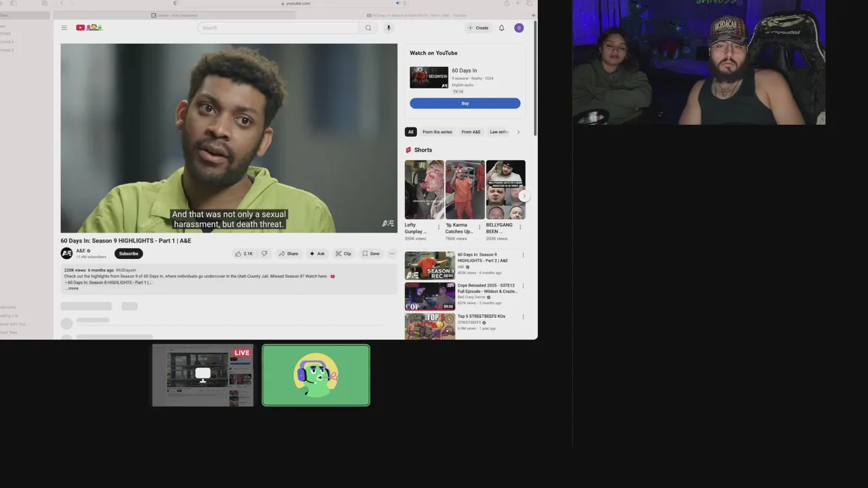Viewport: 868px width, 488px height.
Task: Open the BELLYGANG BEEN short
Action: tap(506, 190)
